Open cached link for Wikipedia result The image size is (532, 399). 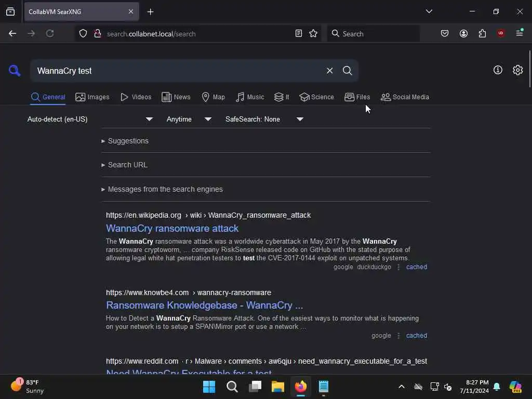tap(416, 267)
